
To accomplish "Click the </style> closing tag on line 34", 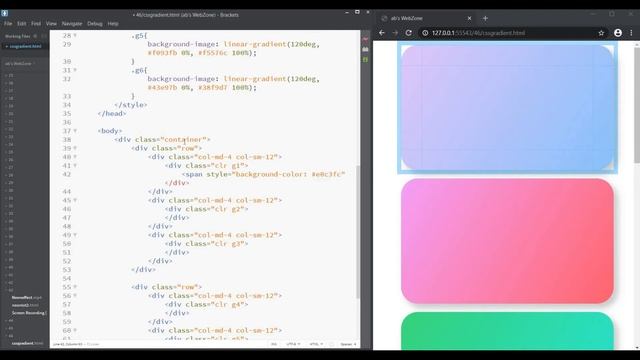I will coord(131,105).
